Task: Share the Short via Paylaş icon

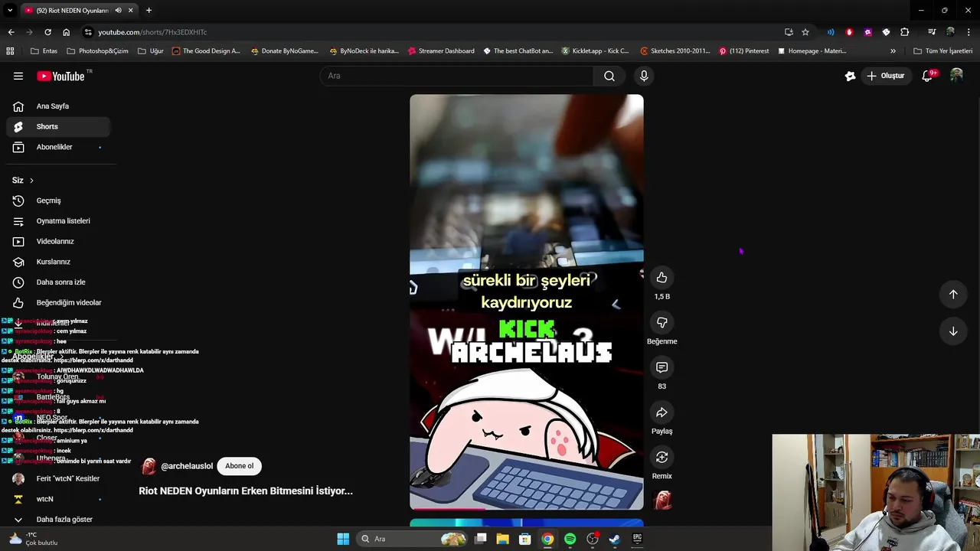Action: click(x=661, y=412)
